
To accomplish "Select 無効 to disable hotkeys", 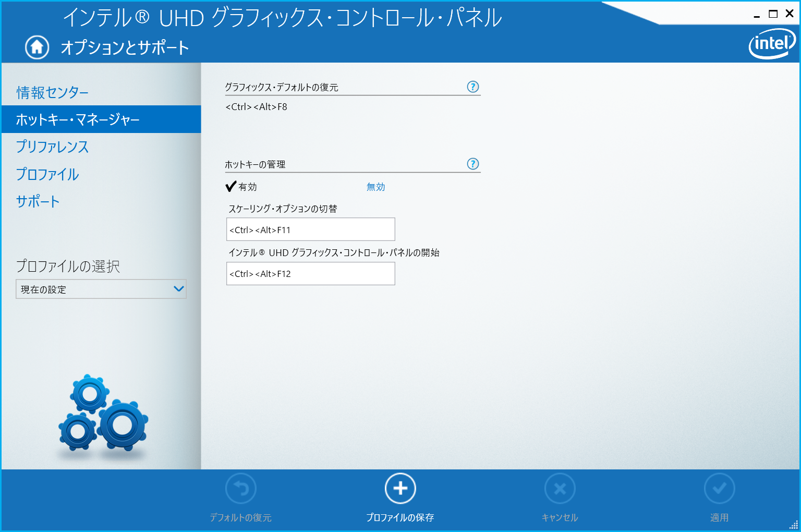I will pos(375,187).
